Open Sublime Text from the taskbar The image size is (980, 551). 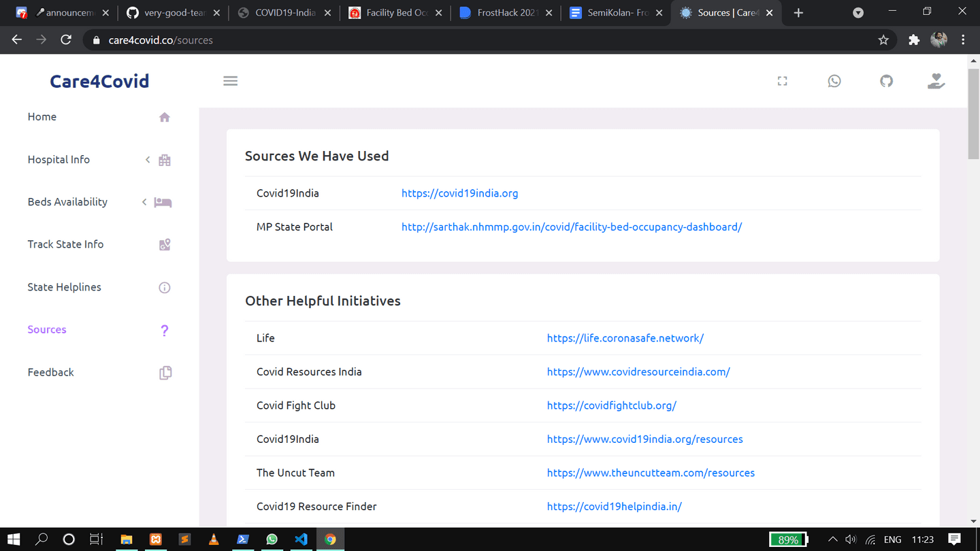[x=184, y=539]
